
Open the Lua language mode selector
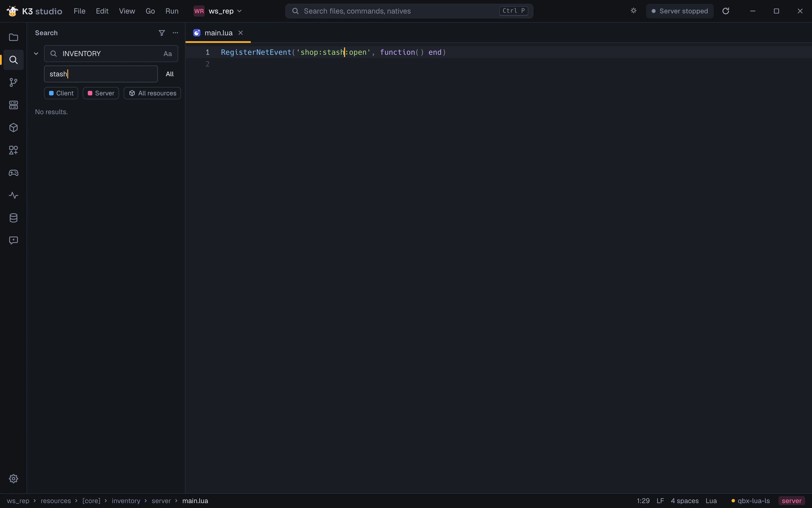pos(711,501)
